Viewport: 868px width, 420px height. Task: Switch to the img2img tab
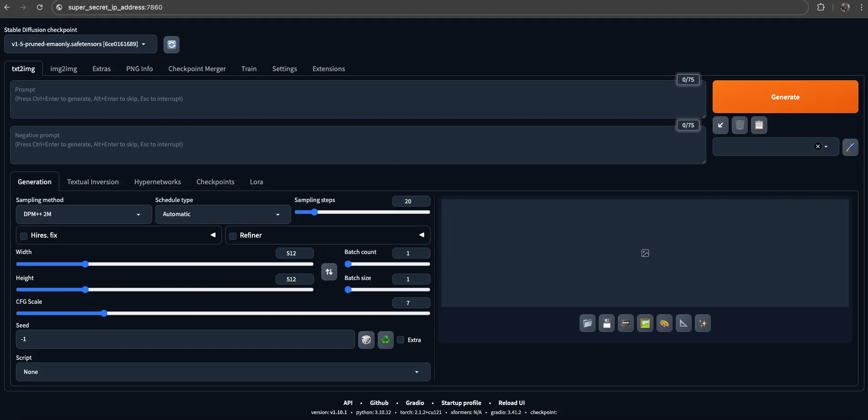pos(63,68)
